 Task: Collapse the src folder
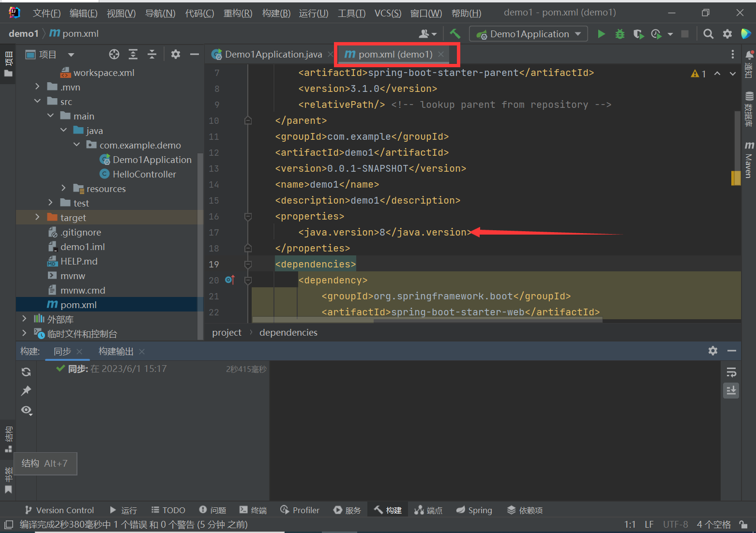click(37, 102)
